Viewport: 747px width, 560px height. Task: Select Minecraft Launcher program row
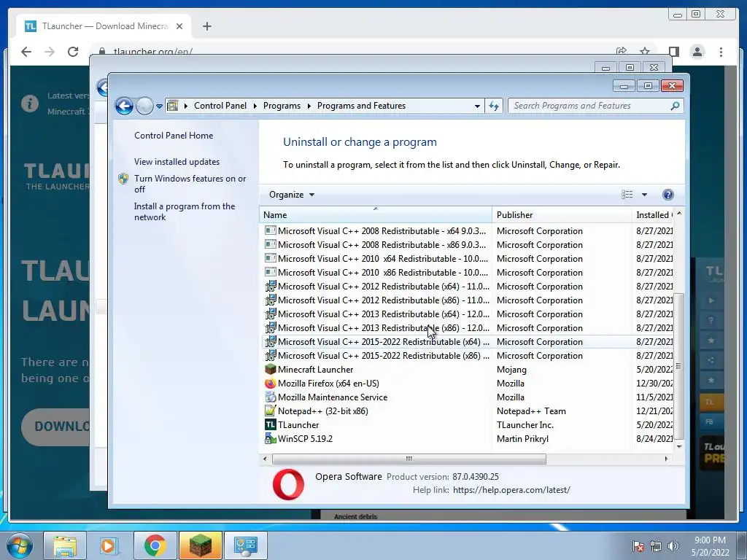(x=467, y=370)
